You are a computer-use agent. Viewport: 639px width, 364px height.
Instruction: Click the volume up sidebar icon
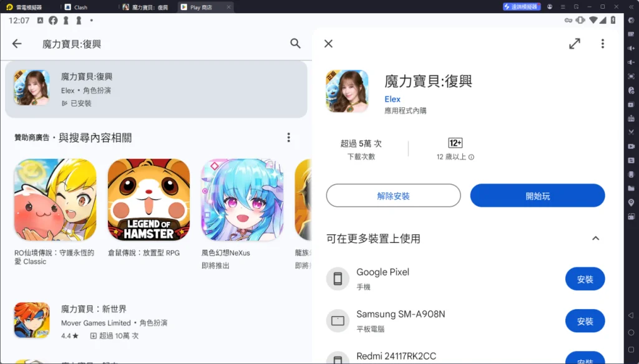point(632,48)
